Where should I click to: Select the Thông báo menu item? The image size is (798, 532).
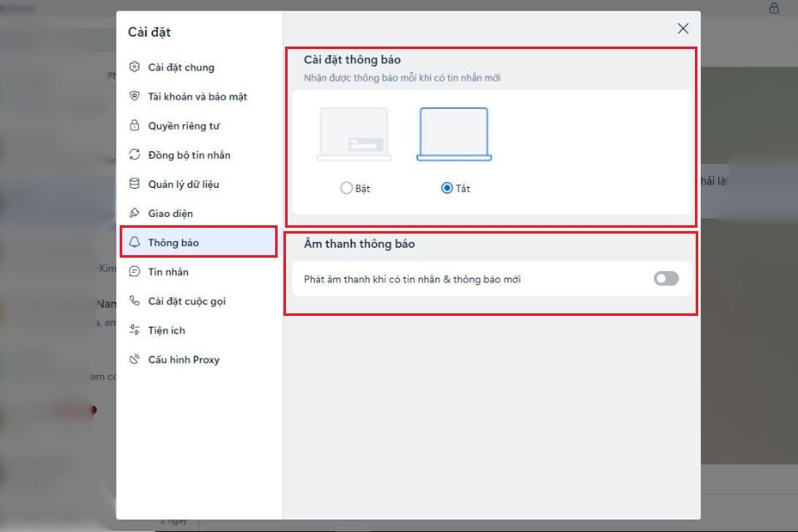pyautogui.click(x=199, y=242)
